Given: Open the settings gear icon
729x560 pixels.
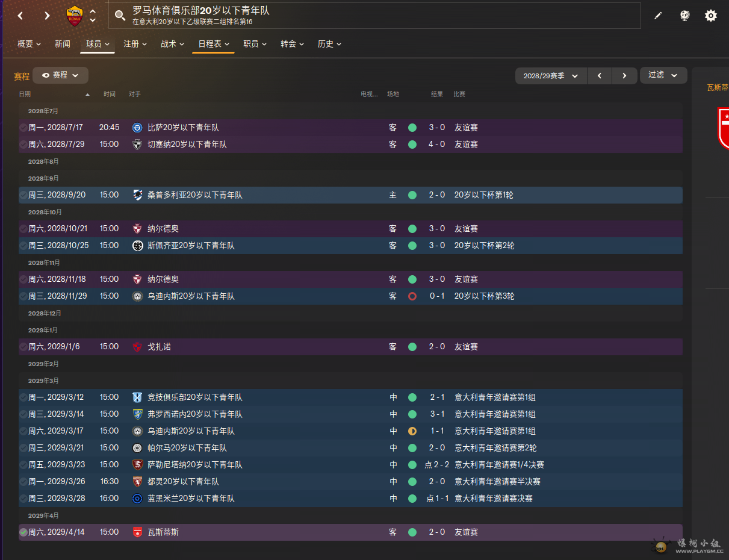Looking at the screenshot, I should click(711, 16).
